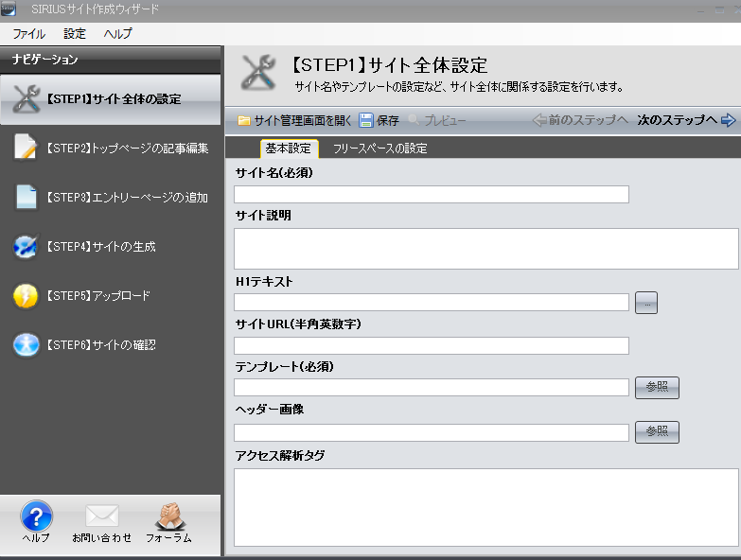Image resolution: width=741 pixels, height=560 pixels.
Task: Click the left arrow previous step icon
Action: (x=539, y=120)
